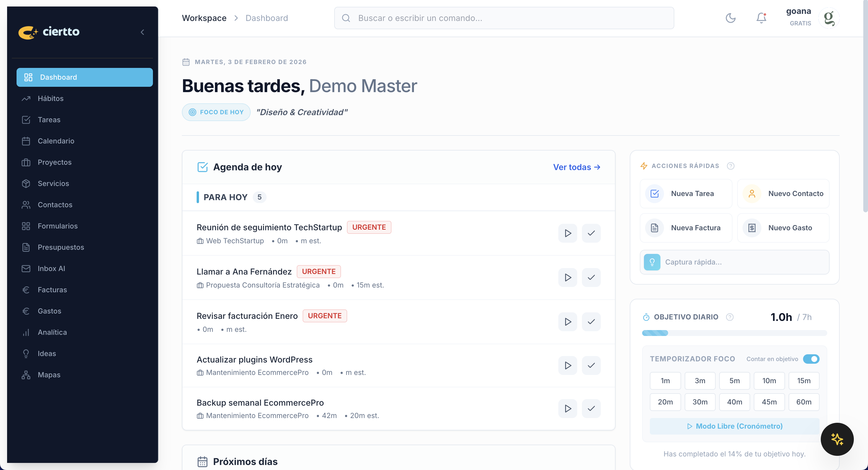Click the daily objective progress bar
The image size is (868, 470).
click(x=734, y=333)
